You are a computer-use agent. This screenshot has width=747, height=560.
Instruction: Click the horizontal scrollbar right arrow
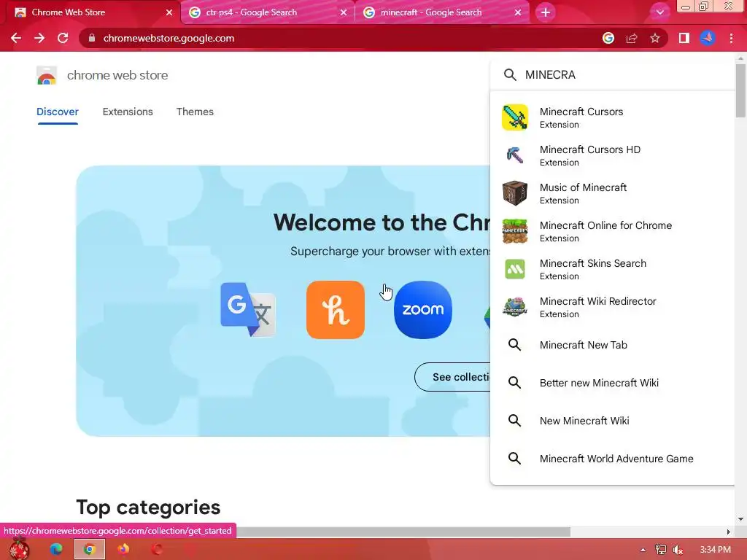tap(728, 532)
